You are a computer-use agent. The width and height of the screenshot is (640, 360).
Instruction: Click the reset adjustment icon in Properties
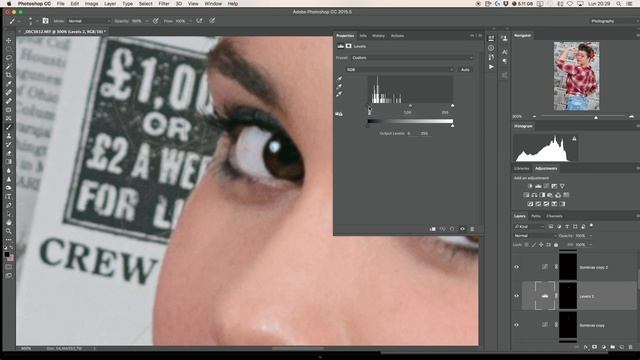452,229
